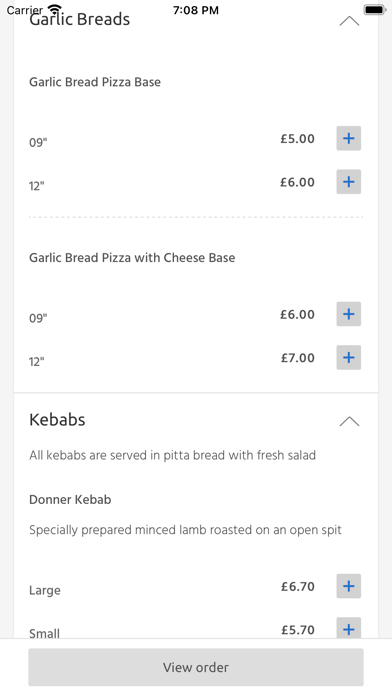Tap the Donner Kebab description text
This screenshot has height=696, width=392.
[186, 530]
